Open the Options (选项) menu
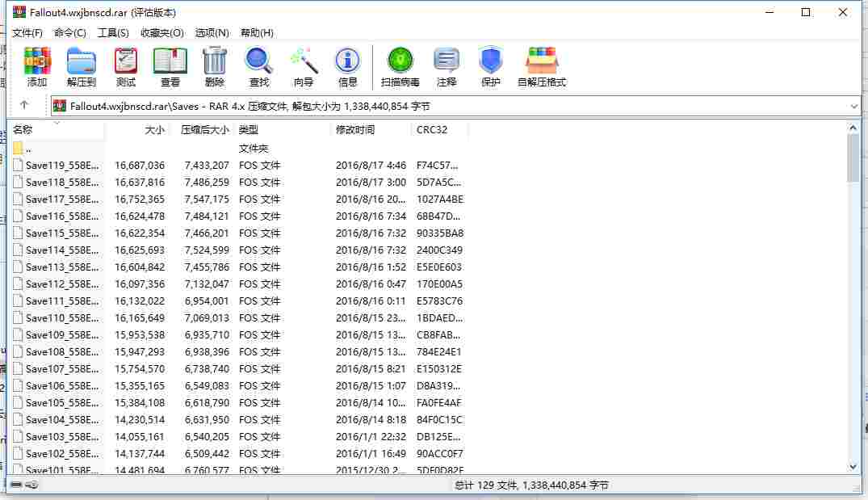This screenshot has height=500, width=868. pos(212,32)
